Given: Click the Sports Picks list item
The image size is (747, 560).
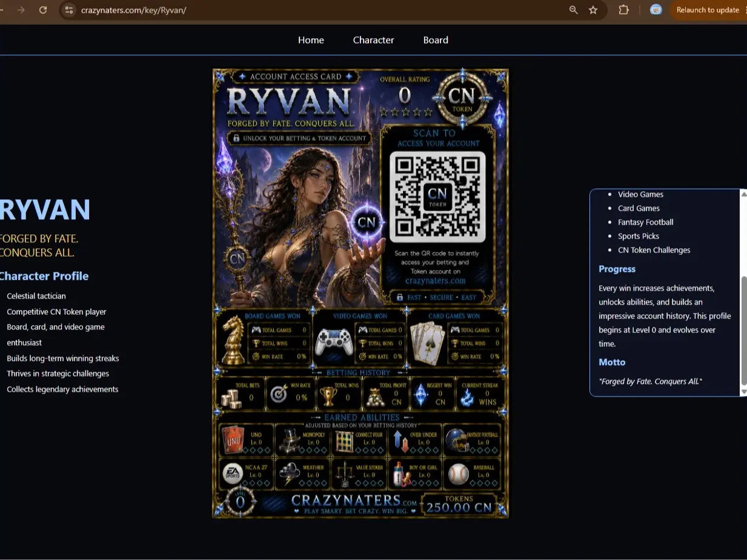Looking at the screenshot, I should [x=639, y=236].
